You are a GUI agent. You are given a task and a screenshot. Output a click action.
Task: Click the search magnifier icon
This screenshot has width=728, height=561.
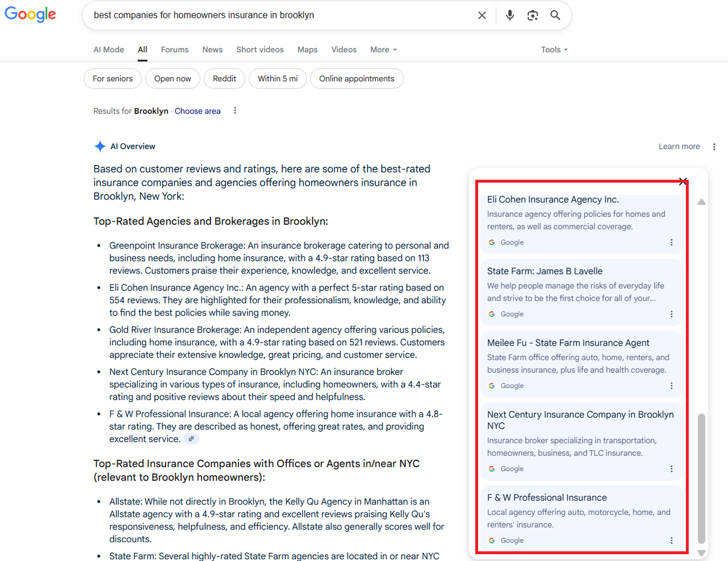pyautogui.click(x=554, y=15)
